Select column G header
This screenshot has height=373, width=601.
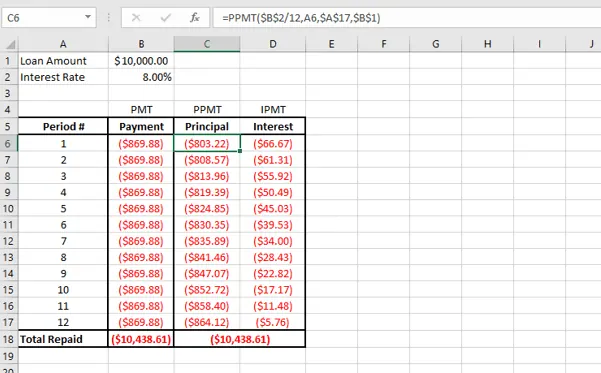(436, 44)
